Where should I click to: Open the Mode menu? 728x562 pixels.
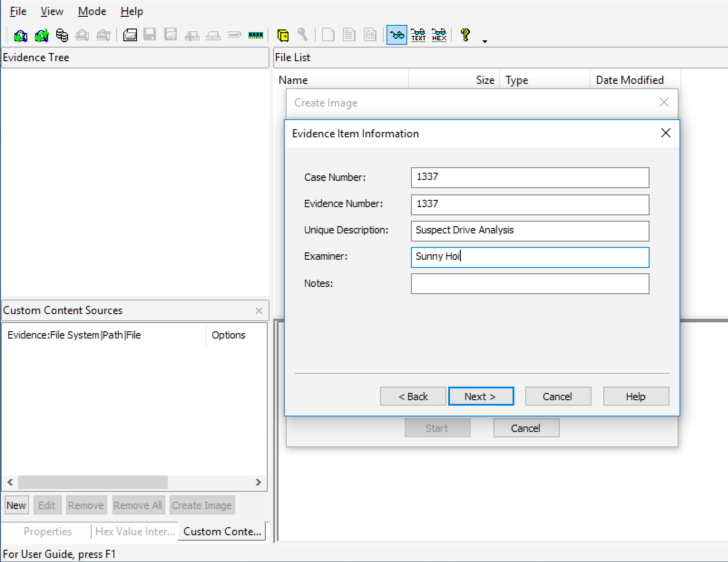point(92,11)
